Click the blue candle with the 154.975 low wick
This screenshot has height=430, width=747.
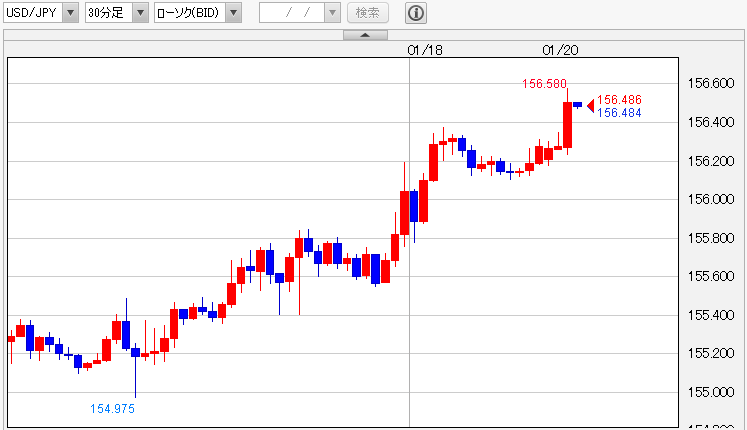[x=135, y=352]
